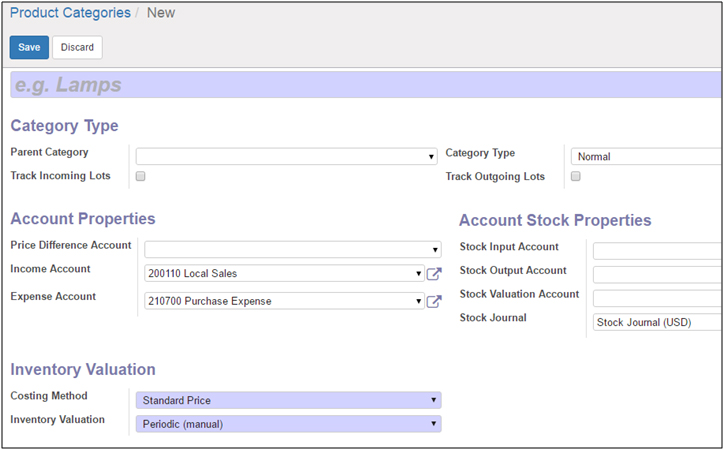
Task: Open external link for Expense Account
Action: tap(434, 301)
